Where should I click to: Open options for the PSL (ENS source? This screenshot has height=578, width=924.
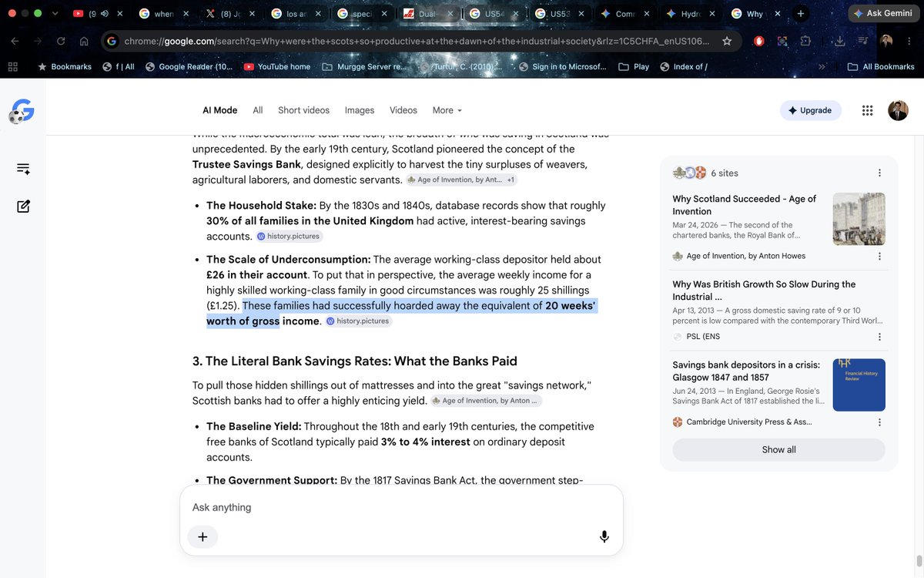pyautogui.click(x=879, y=337)
